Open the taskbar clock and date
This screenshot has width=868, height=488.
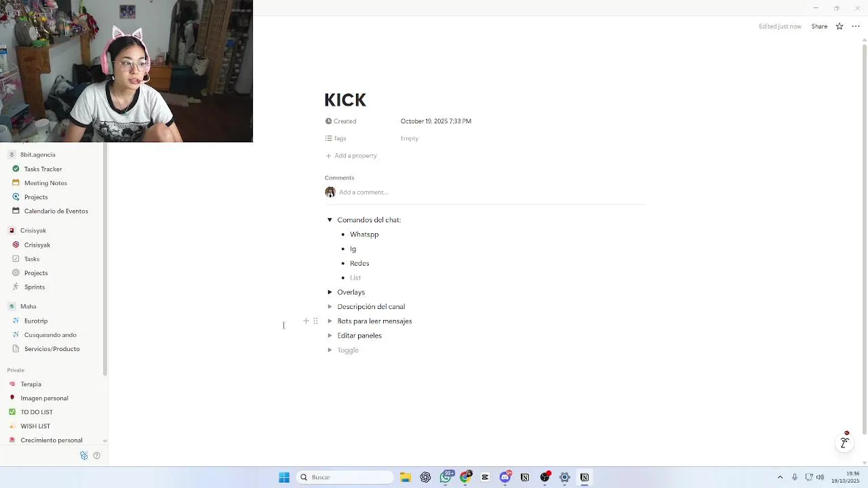(x=846, y=477)
